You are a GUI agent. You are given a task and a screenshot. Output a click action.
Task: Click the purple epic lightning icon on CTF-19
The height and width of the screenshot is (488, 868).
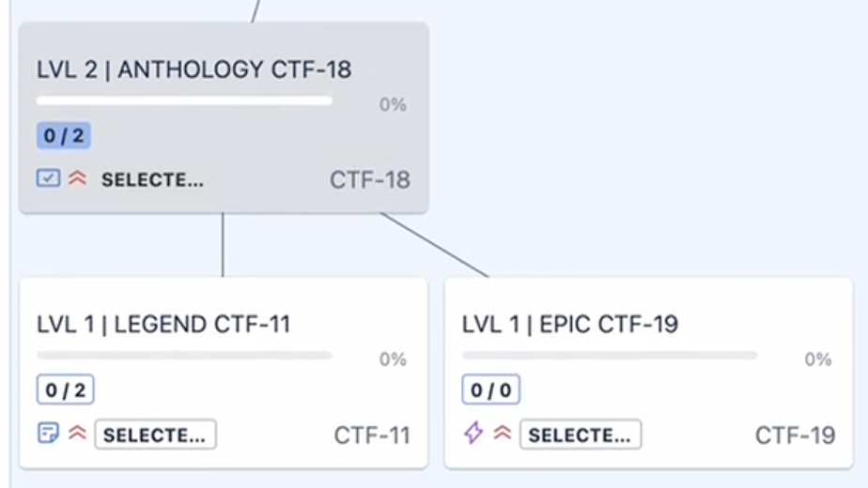473,434
